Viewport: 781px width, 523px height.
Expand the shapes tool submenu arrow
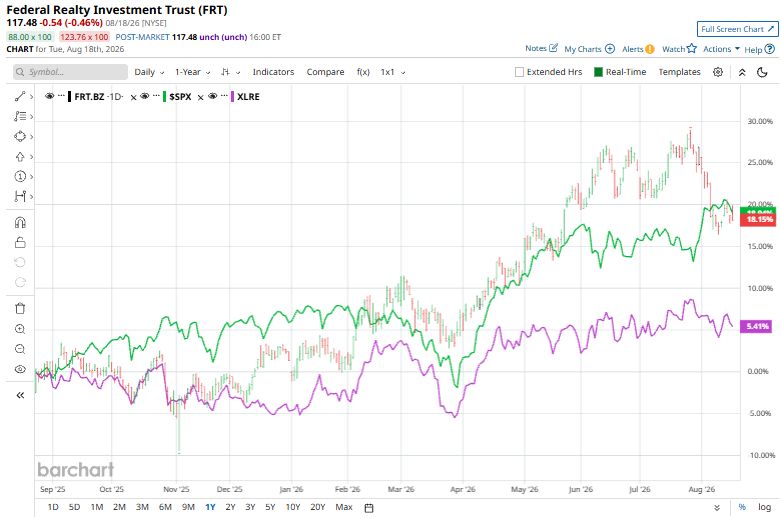[31, 136]
